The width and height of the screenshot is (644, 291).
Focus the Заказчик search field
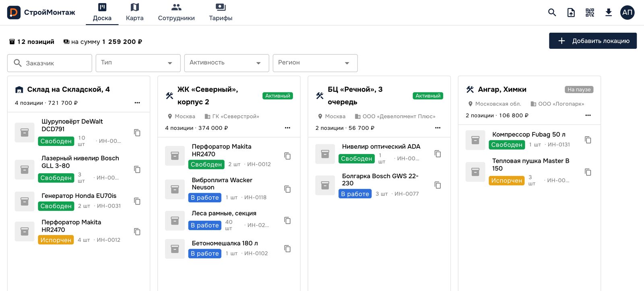point(50,63)
